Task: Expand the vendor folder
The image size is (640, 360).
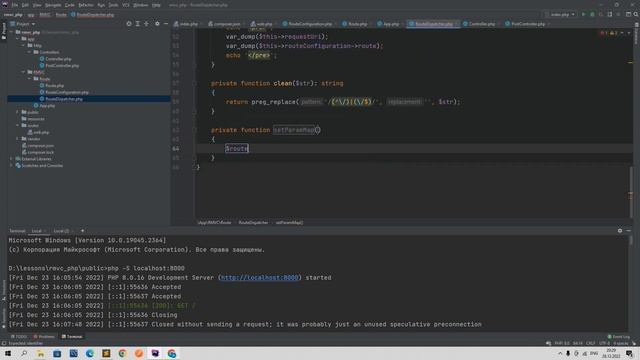Action: [18, 139]
